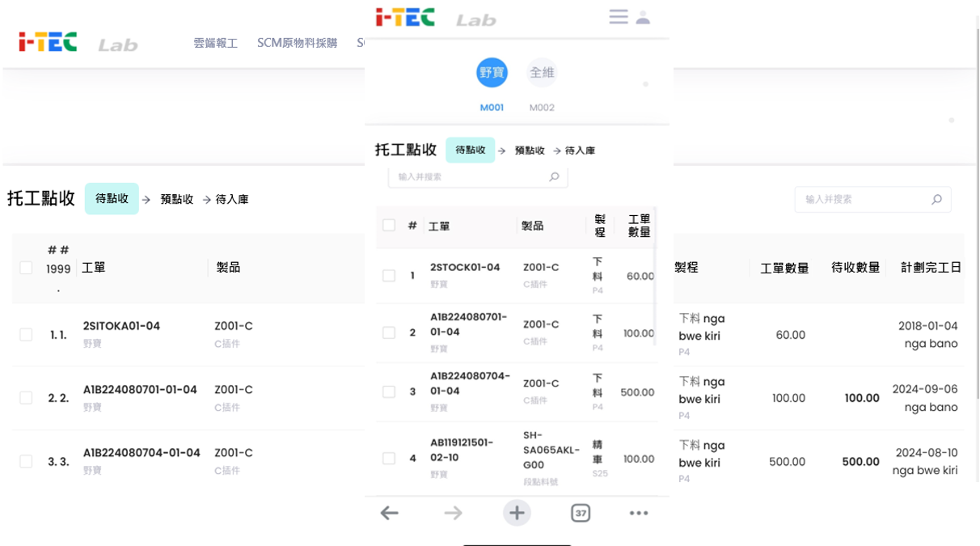This screenshot has width=980, height=546.
Task: Tap the browser back arrow
Action: click(390, 513)
